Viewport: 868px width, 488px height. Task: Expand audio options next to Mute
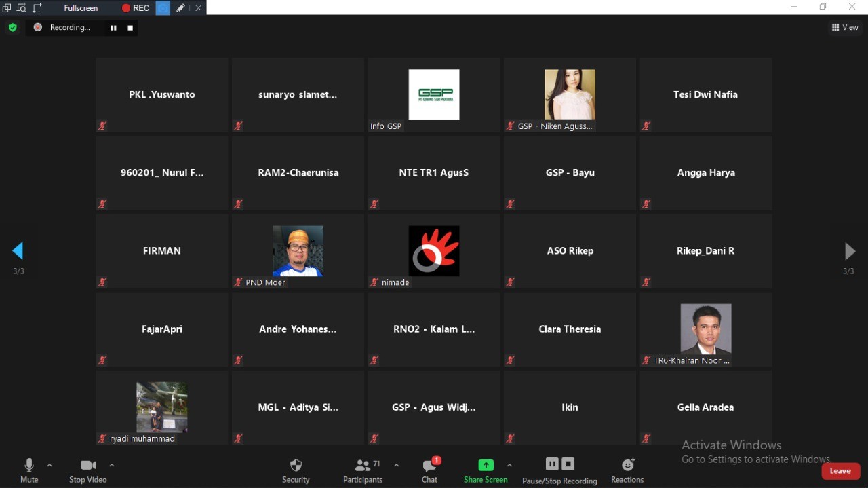pyautogui.click(x=50, y=465)
